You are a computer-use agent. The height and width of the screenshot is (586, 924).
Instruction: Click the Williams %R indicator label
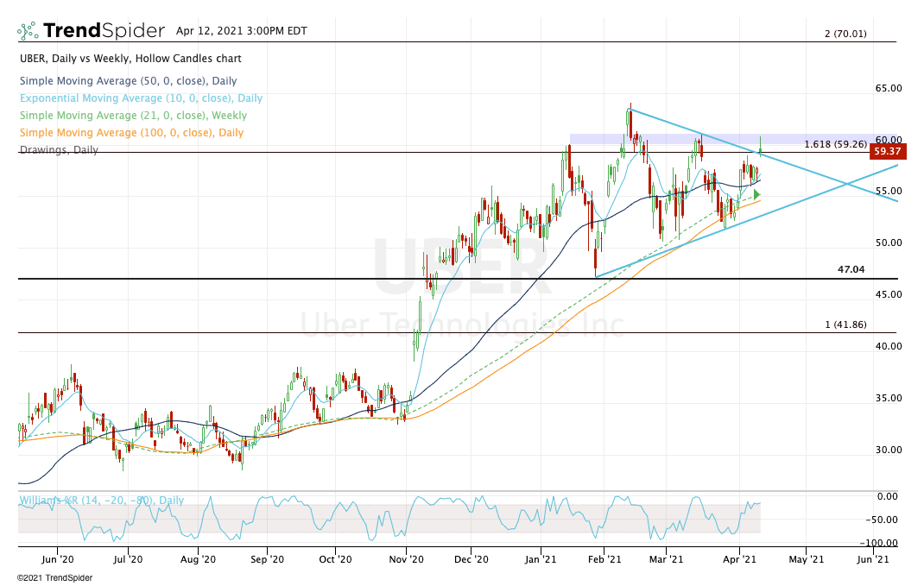click(x=101, y=500)
